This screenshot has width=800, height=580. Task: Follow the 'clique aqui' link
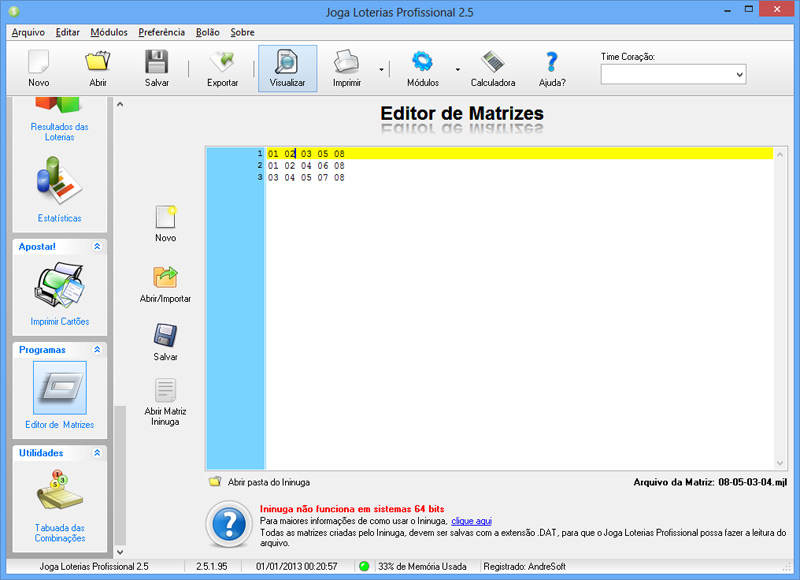pos(471,521)
